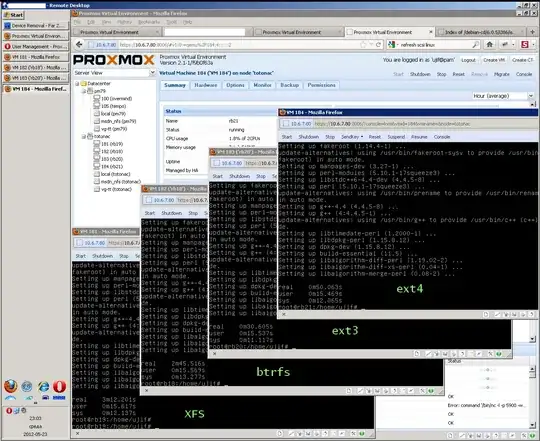Switch to Index of debian-cd tab
The width and height of the screenshot is (540, 441).
pos(481,32)
